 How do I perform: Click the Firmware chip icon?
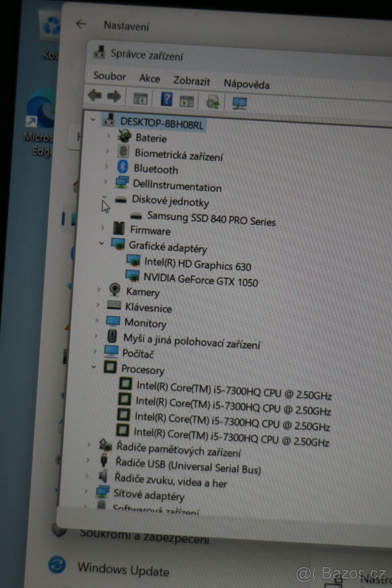point(119,228)
